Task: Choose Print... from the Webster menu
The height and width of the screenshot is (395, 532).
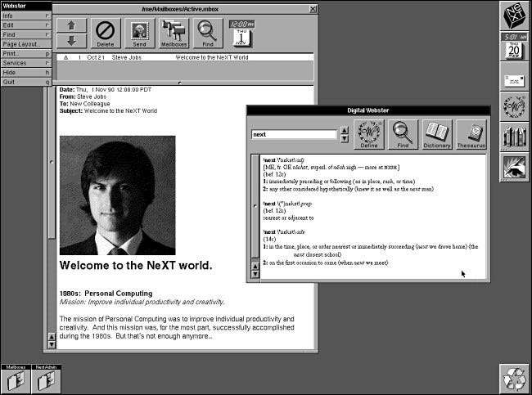Action: (x=26, y=54)
